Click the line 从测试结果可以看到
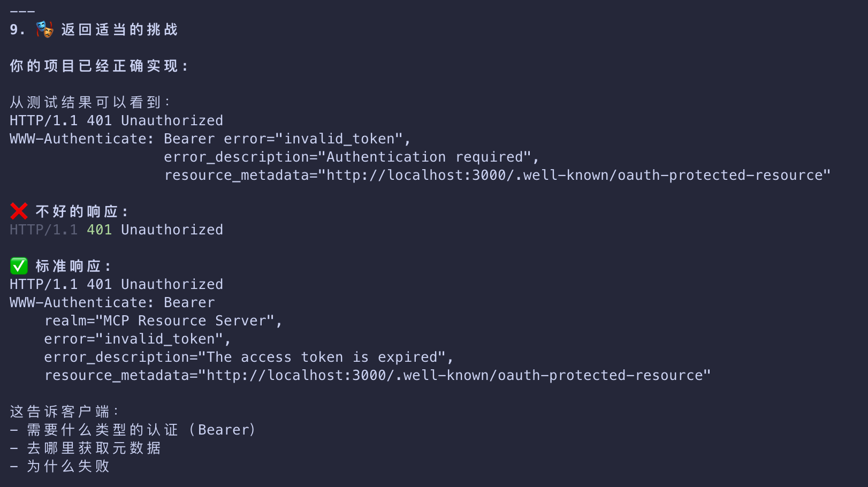Screen dimensions: 868x487 point(89,102)
